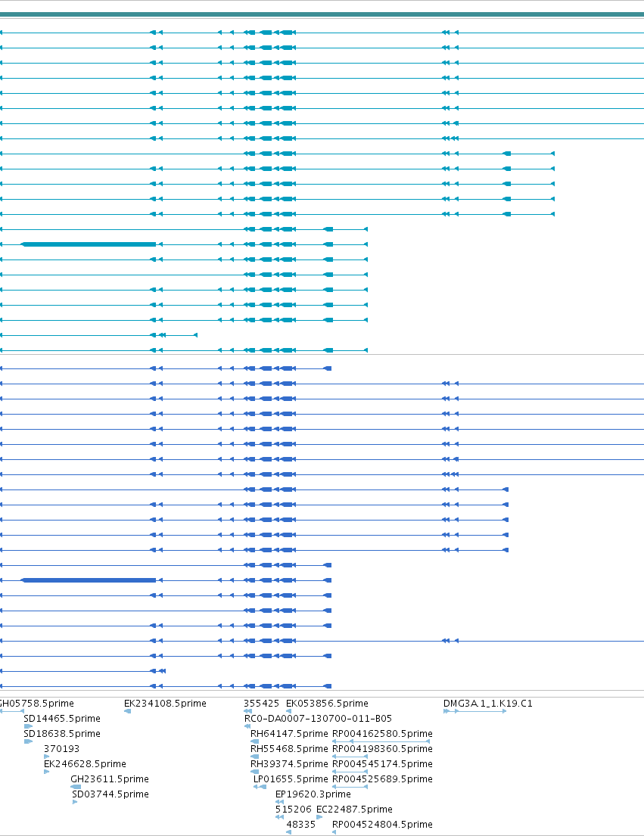Click the GH05758.5prime label
644x836 pixels.
click(x=36, y=704)
